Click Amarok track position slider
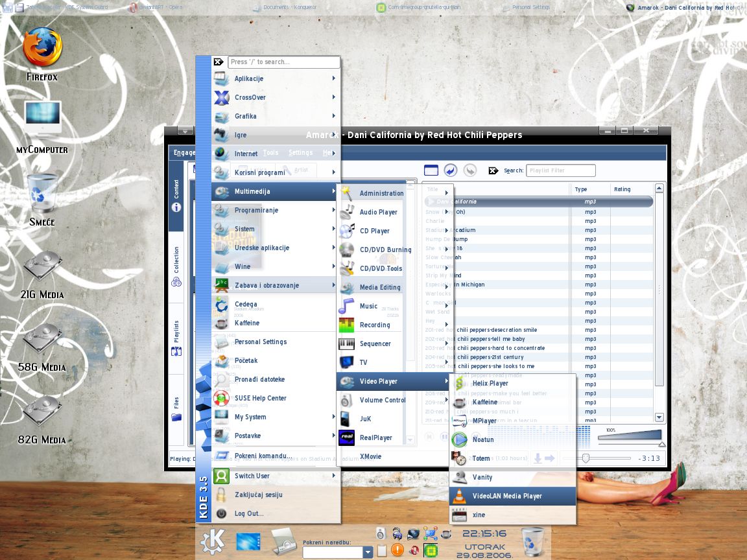This screenshot has height=560, width=747. pyautogui.click(x=597, y=458)
